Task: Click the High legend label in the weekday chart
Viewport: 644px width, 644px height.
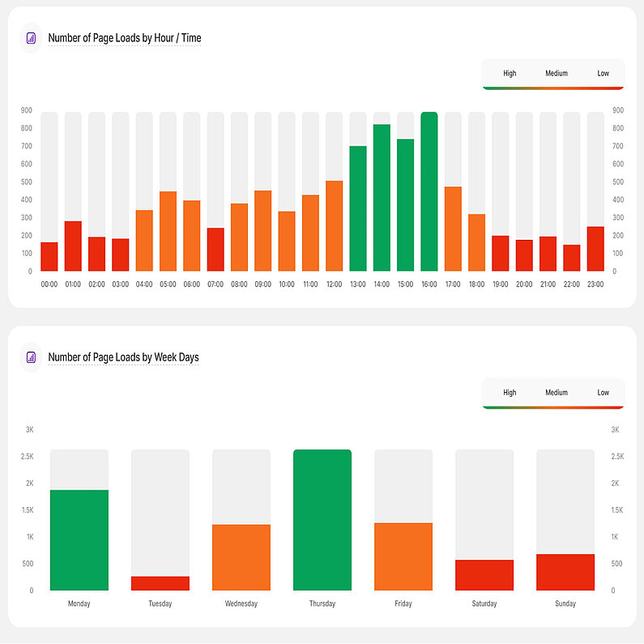Action: [509, 393]
